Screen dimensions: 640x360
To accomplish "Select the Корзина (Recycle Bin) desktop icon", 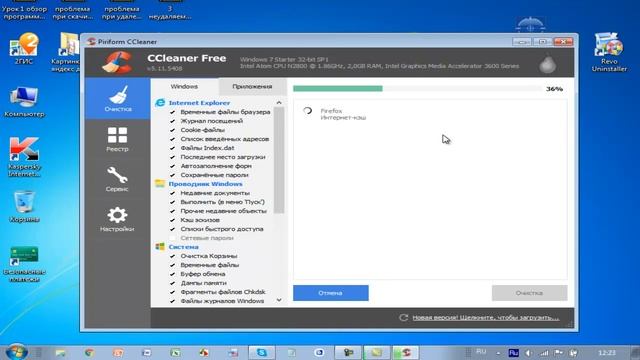I will coord(24,206).
